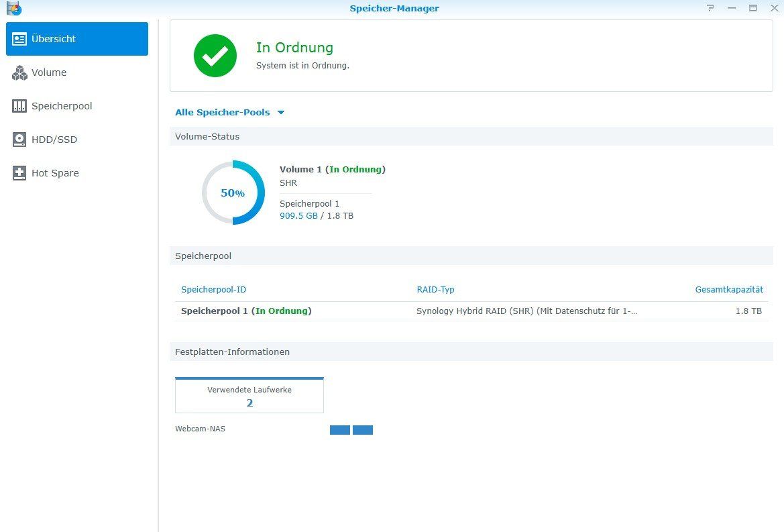Click the 50% volume usage ring
This screenshot has width=784, height=532.
[233, 193]
